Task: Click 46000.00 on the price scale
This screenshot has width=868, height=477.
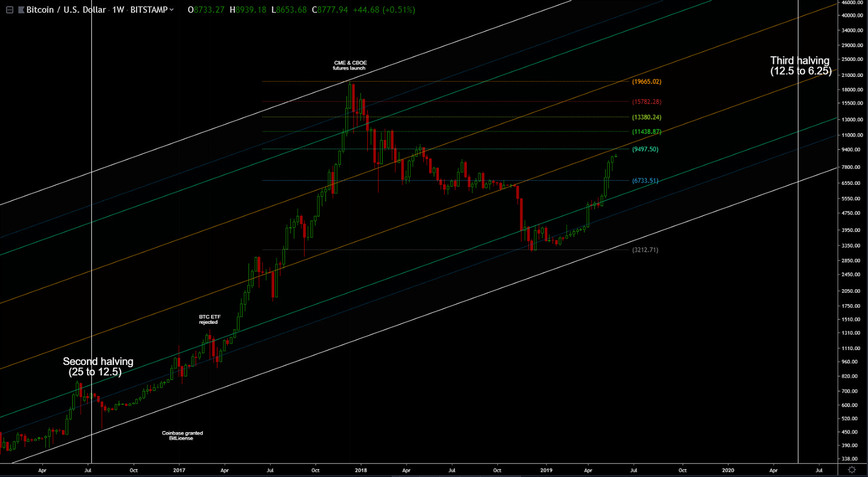Action: [x=853, y=4]
